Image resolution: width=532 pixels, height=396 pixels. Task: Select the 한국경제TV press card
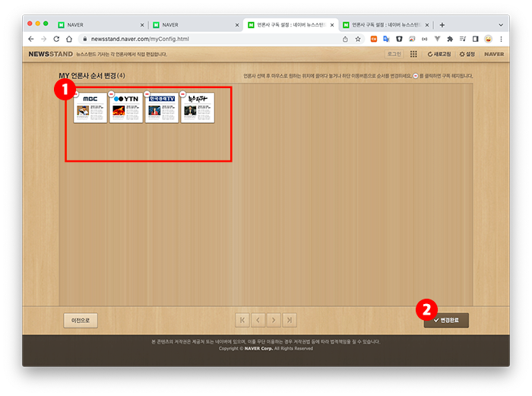click(162, 108)
